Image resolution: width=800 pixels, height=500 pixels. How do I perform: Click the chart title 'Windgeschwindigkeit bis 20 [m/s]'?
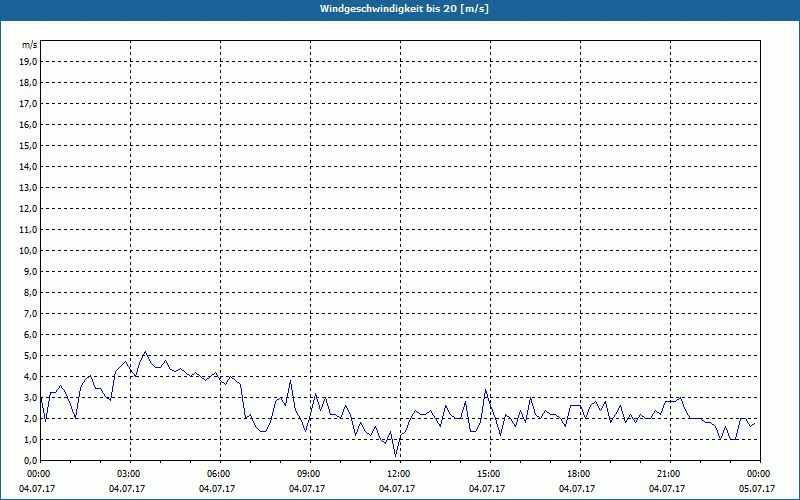[404, 9]
